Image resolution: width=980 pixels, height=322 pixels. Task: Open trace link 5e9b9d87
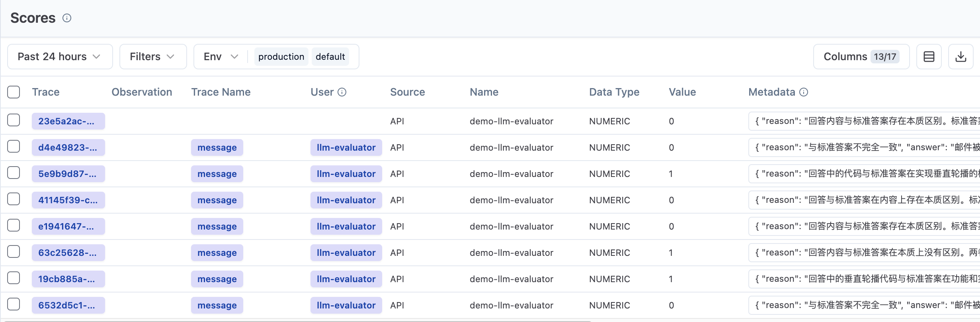click(68, 174)
